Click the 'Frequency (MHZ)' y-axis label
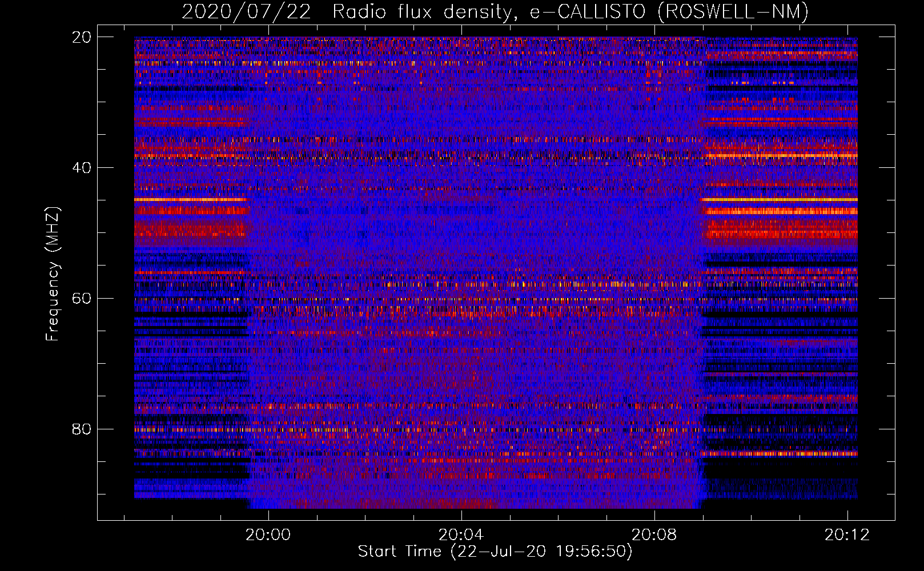Viewport: 924px width, 571px height. pyautogui.click(x=53, y=274)
